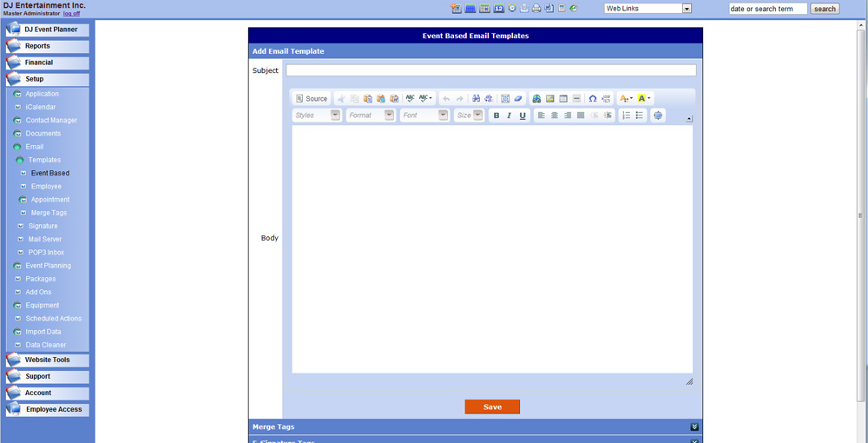Click the maximize editor icon

coord(658,116)
